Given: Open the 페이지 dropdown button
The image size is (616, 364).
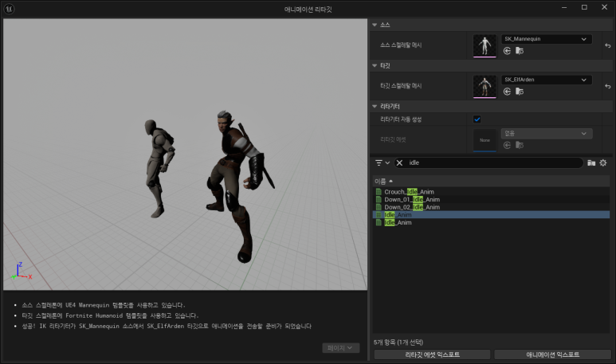Looking at the screenshot, I should pos(340,348).
